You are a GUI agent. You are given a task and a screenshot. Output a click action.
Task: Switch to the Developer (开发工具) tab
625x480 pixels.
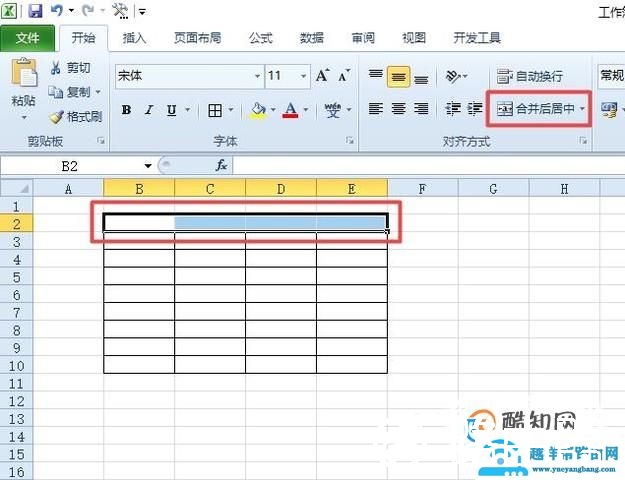(477, 38)
